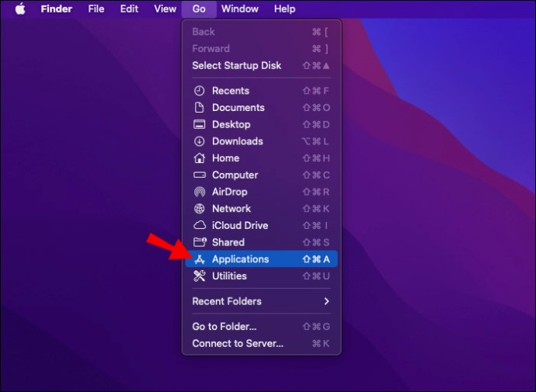
Task: Open the View menu
Action: tap(165, 9)
